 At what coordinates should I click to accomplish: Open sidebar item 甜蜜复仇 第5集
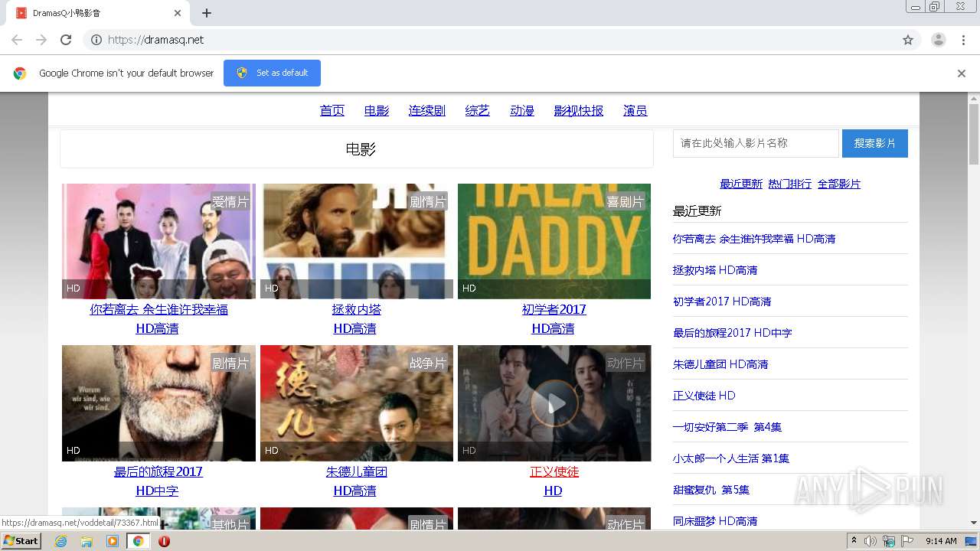(x=711, y=490)
